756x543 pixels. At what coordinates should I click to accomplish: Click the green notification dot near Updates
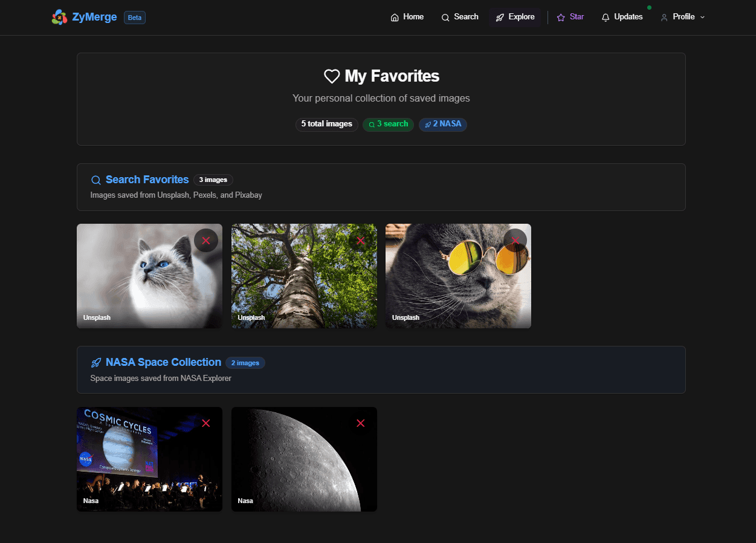tap(649, 7)
